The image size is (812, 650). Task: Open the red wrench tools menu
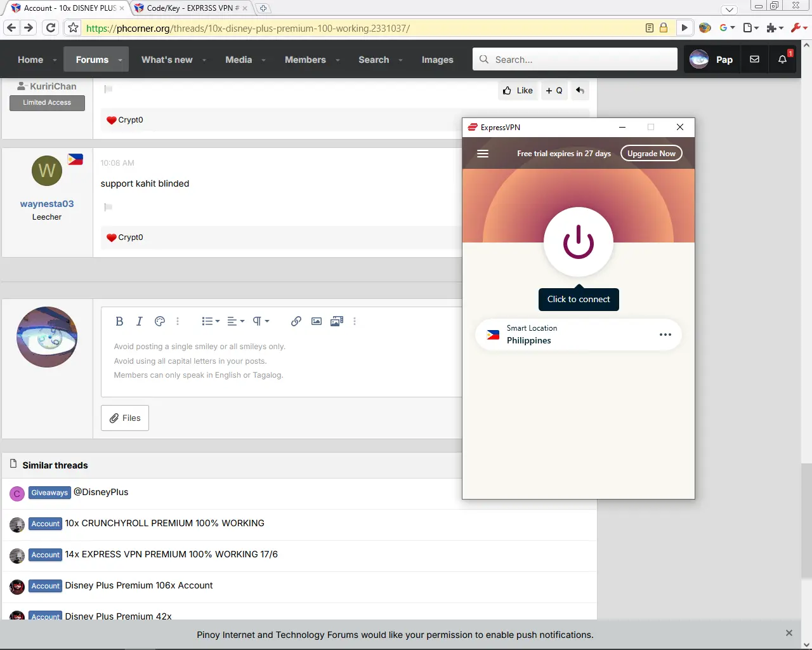(x=799, y=28)
